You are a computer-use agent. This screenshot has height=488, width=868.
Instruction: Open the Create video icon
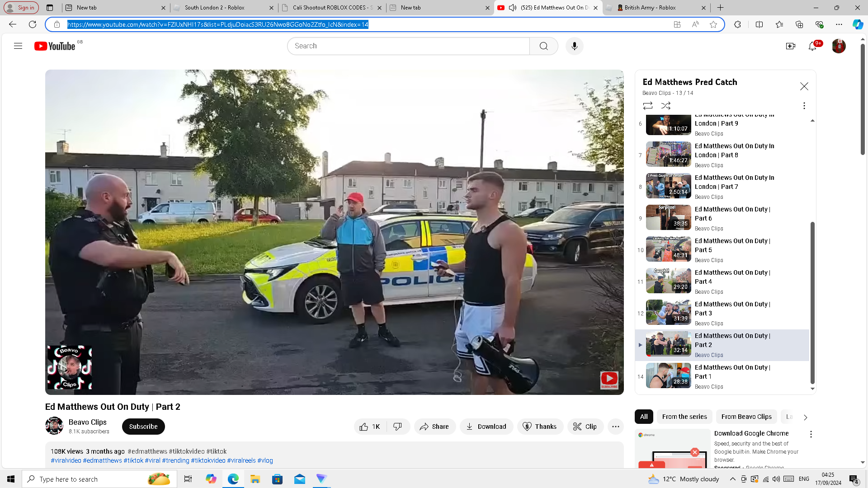[790, 46]
